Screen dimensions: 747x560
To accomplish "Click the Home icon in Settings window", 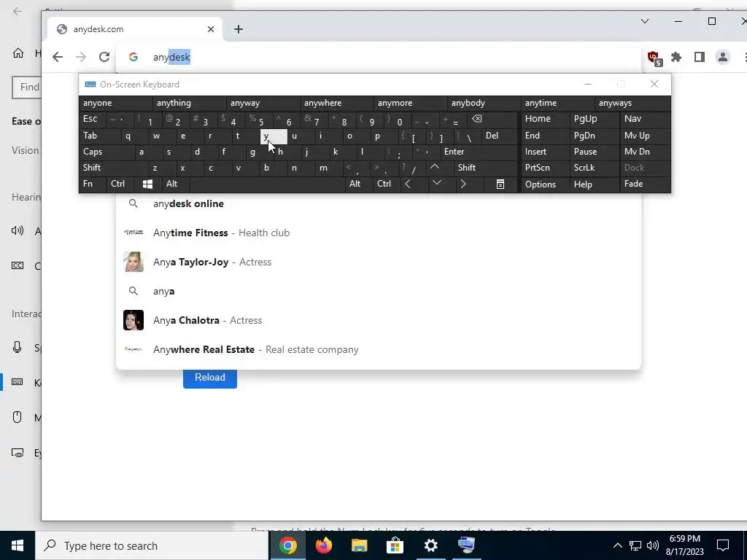I will [x=18, y=52].
